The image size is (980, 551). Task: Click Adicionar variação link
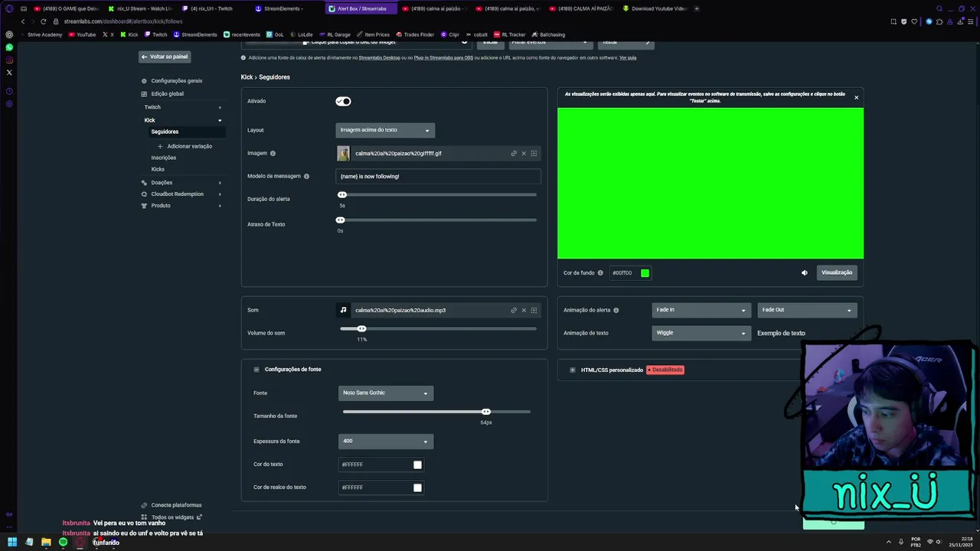pos(190,146)
